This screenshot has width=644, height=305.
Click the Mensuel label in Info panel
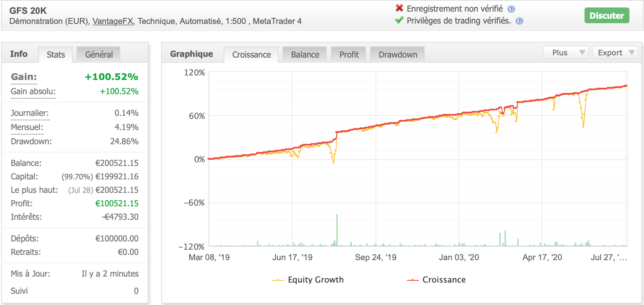pyautogui.click(x=27, y=127)
